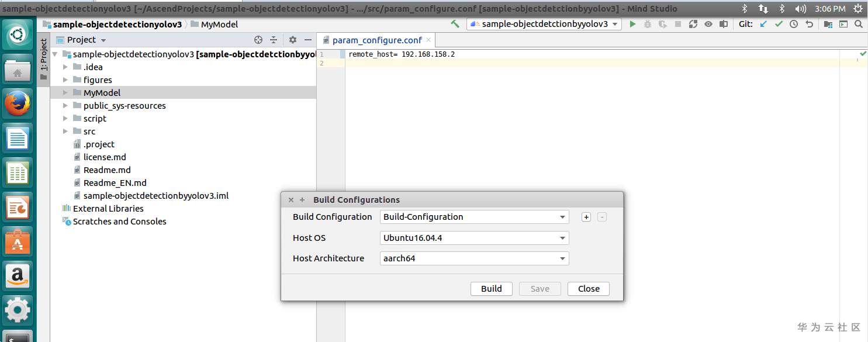This screenshot has height=342, width=868.
Task: Click the locate-file crosshair icon in Project panel
Action: point(258,40)
